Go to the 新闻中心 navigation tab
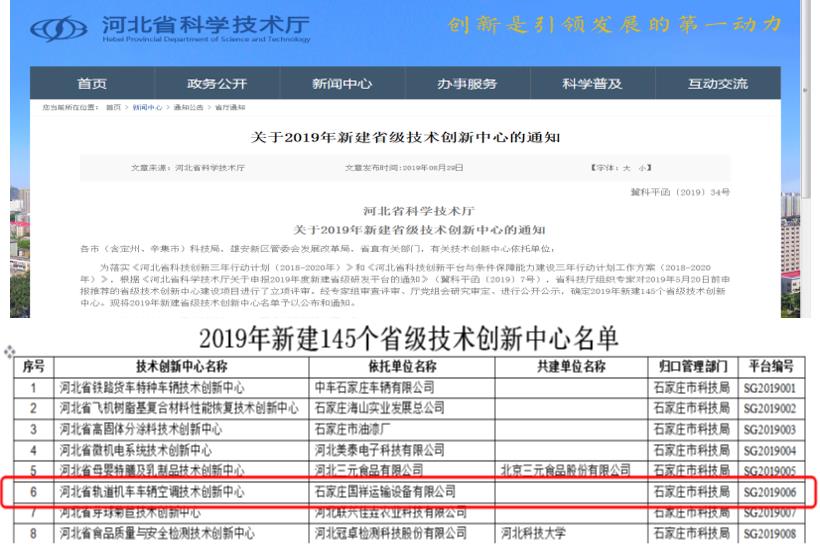 click(x=342, y=84)
